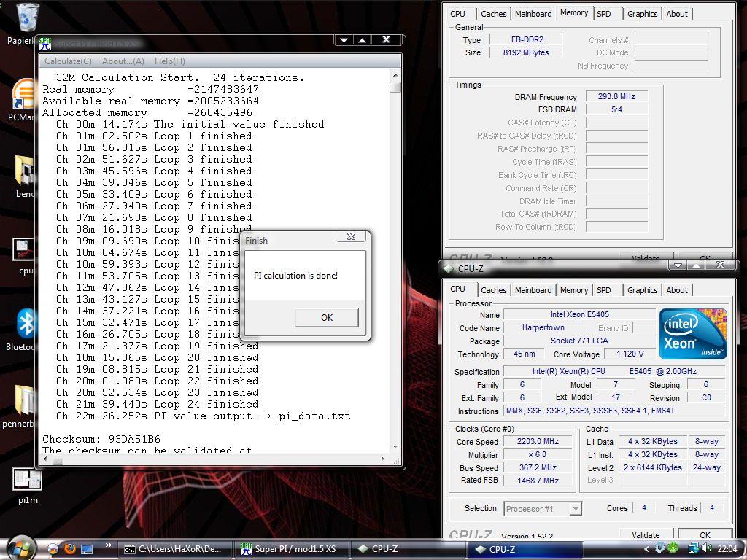Click the '32M Calculation Start' line
The image size is (747, 560).
pos(180,77)
